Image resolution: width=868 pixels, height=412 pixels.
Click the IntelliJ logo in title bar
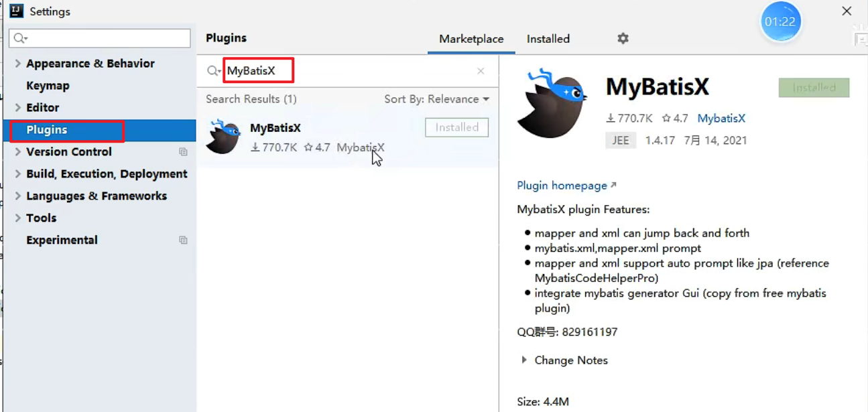(16, 11)
